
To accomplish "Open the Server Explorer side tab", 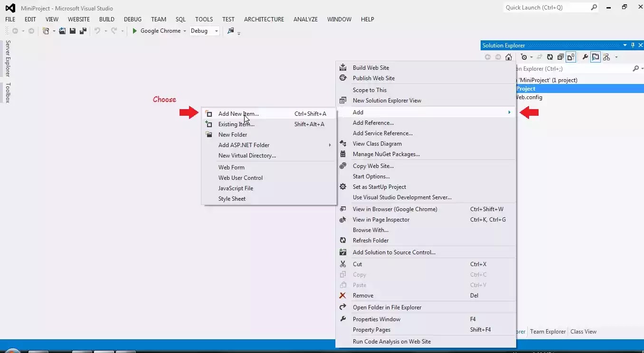I will coord(8,58).
